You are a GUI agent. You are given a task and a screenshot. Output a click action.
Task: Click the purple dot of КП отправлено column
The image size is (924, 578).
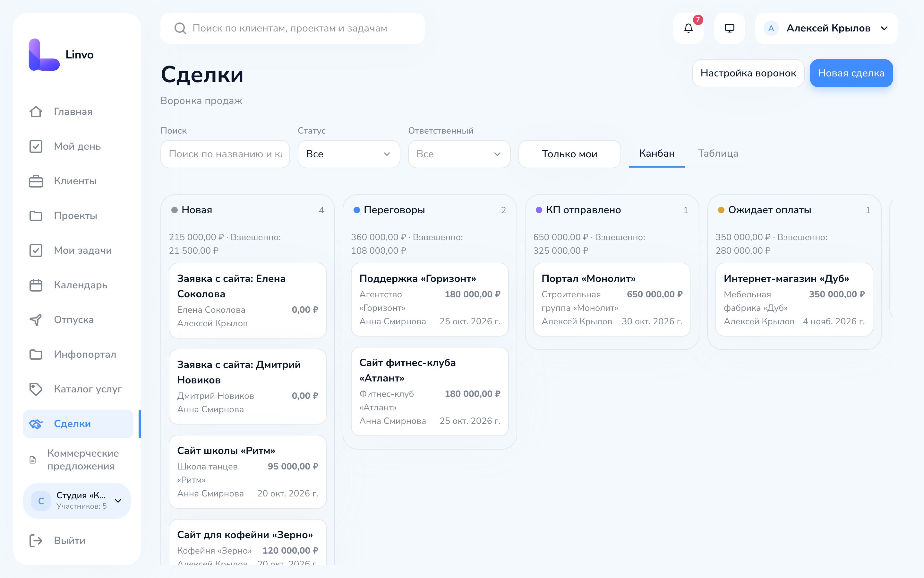[x=539, y=210]
